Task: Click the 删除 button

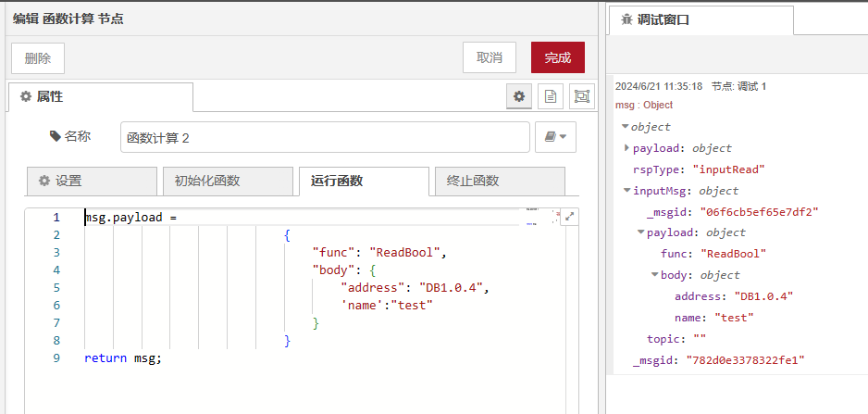Action: pos(38,57)
